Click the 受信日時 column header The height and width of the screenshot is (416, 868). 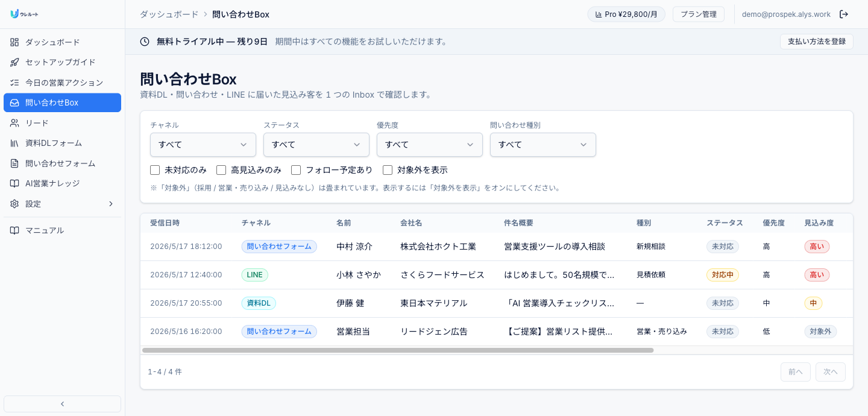(x=165, y=223)
